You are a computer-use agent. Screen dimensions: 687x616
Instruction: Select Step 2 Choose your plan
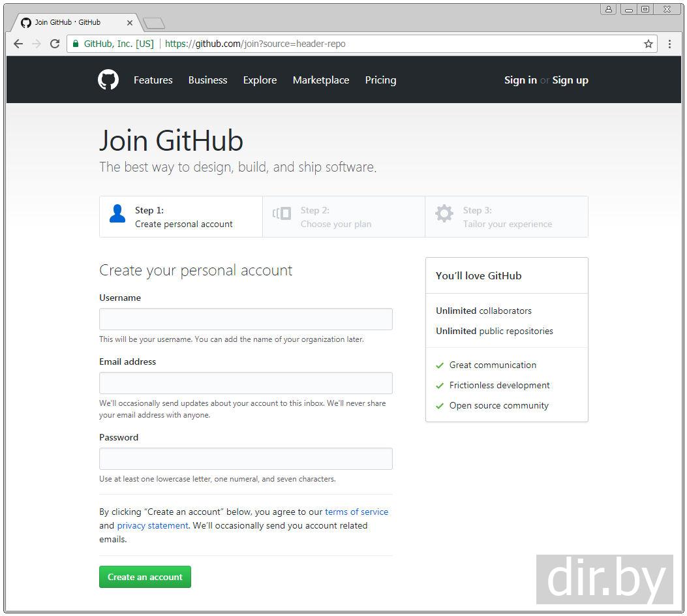click(343, 217)
